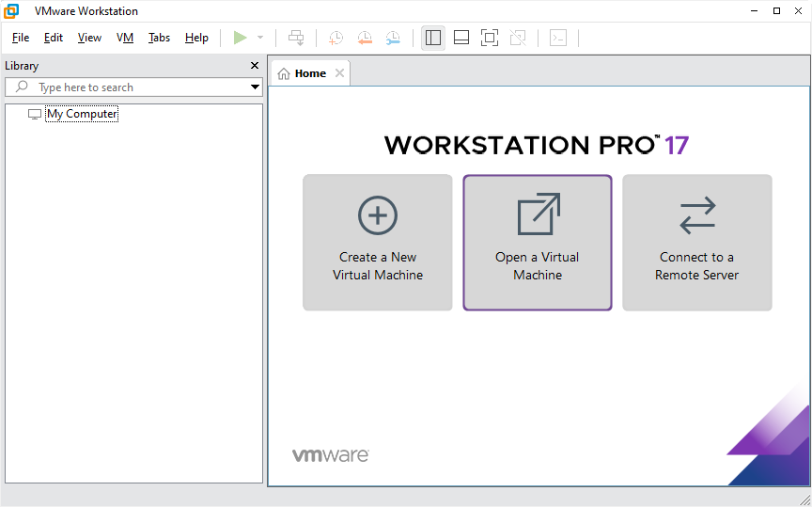Screen dimensions: 812x507
Task: Switch to the Home tab
Action: (x=310, y=73)
